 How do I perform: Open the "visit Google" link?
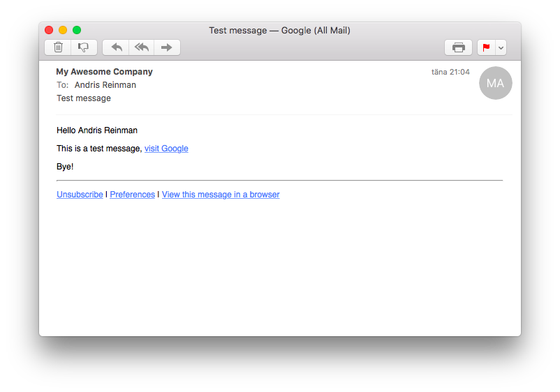(166, 149)
